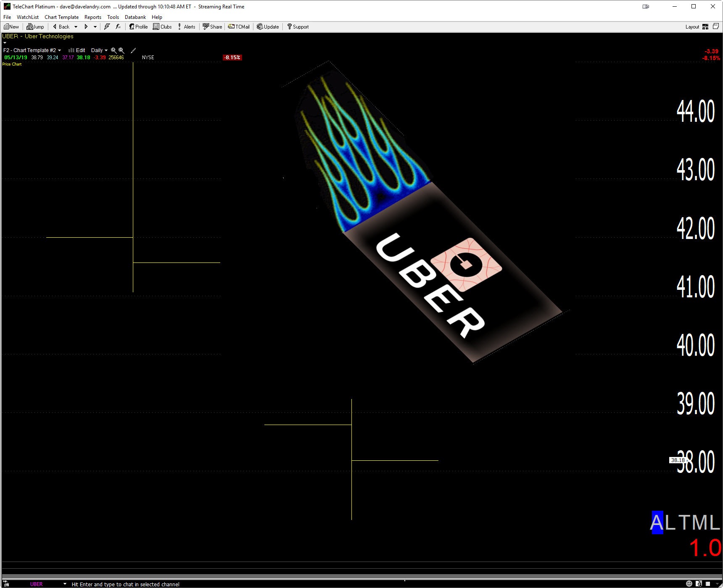Open the Help menu
Viewport: 723px width, 588px height.
coord(157,17)
